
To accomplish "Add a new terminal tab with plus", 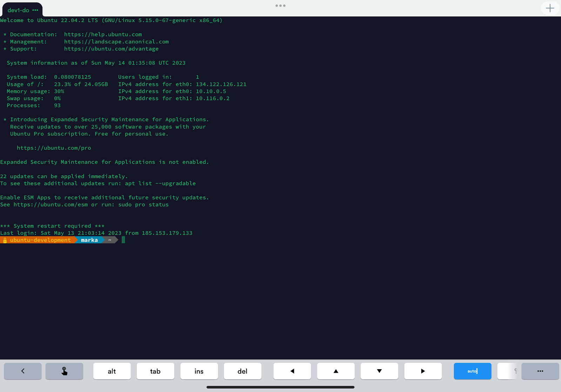I will (550, 8).
